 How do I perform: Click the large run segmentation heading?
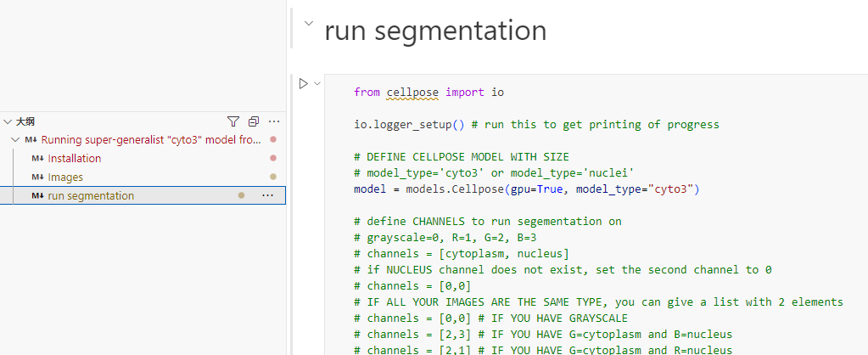tap(435, 31)
